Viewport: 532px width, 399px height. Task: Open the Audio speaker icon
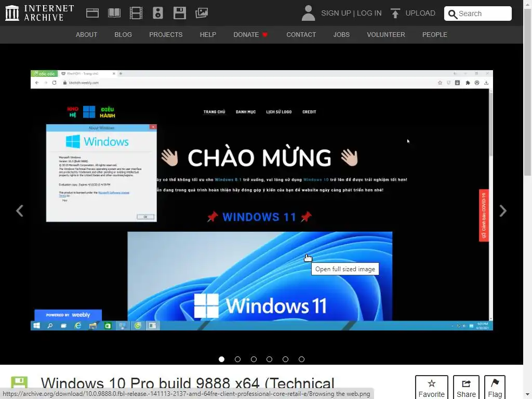(x=158, y=13)
